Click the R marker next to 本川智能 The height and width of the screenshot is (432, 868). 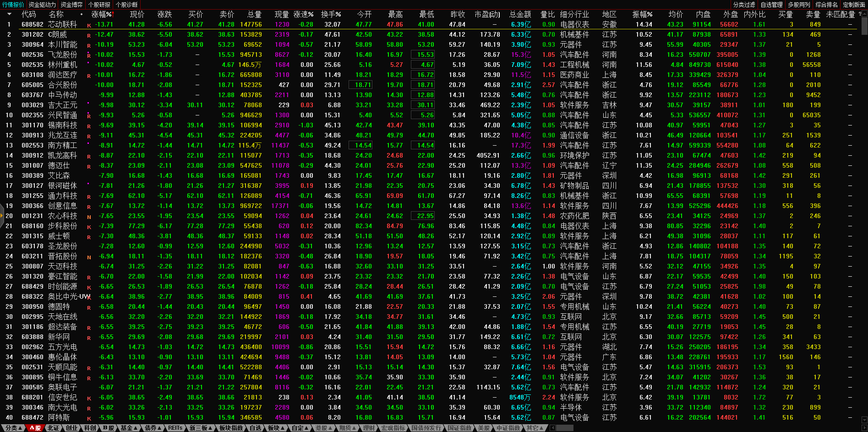(x=89, y=46)
